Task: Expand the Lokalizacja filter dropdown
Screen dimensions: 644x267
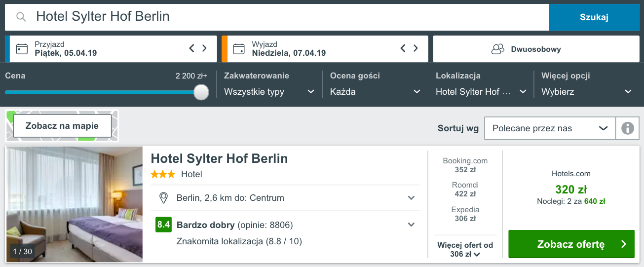Action: [x=481, y=92]
